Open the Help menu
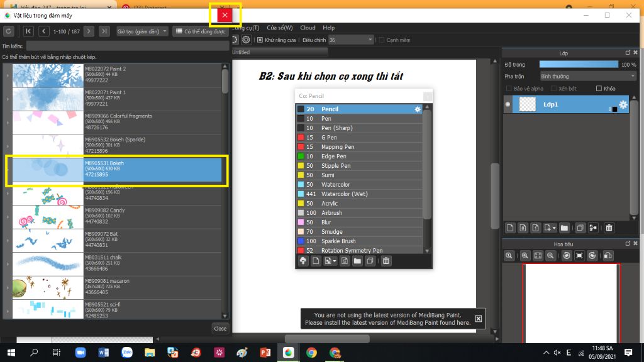This screenshot has width=644, height=362. click(328, 28)
